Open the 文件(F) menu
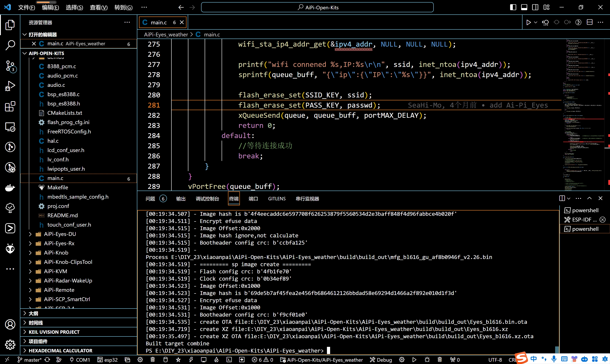This screenshot has height=364, width=610. pos(26,7)
